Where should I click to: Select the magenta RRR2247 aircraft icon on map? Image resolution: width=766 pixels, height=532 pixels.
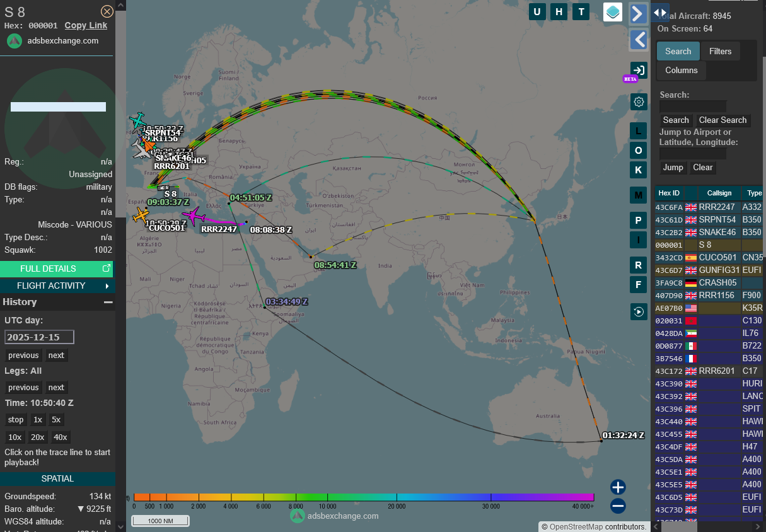click(194, 216)
